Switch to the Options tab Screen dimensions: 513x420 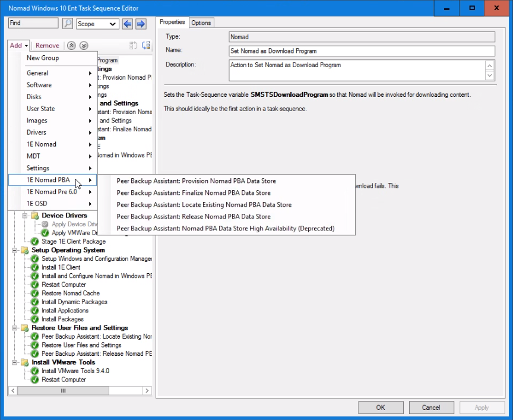(201, 23)
